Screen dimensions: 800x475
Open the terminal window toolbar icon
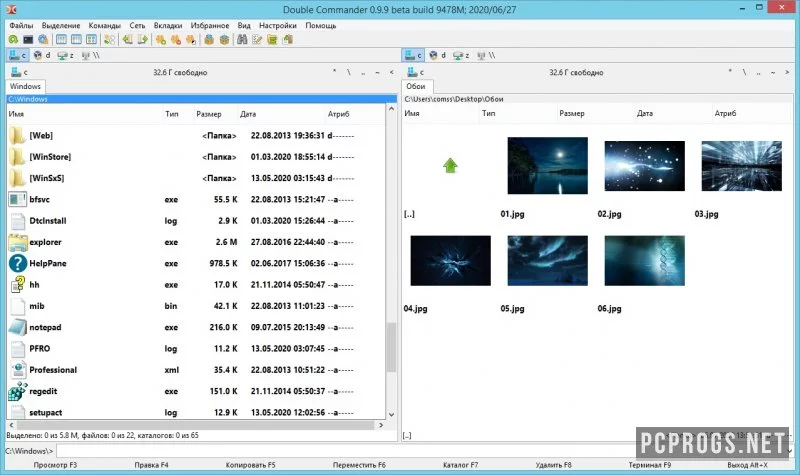click(x=28, y=39)
